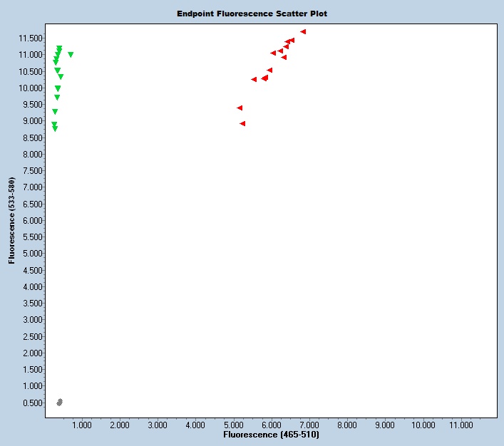Select the green triangle near y-value 9.700
This screenshot has height=446, width=504.
point(57,98)
